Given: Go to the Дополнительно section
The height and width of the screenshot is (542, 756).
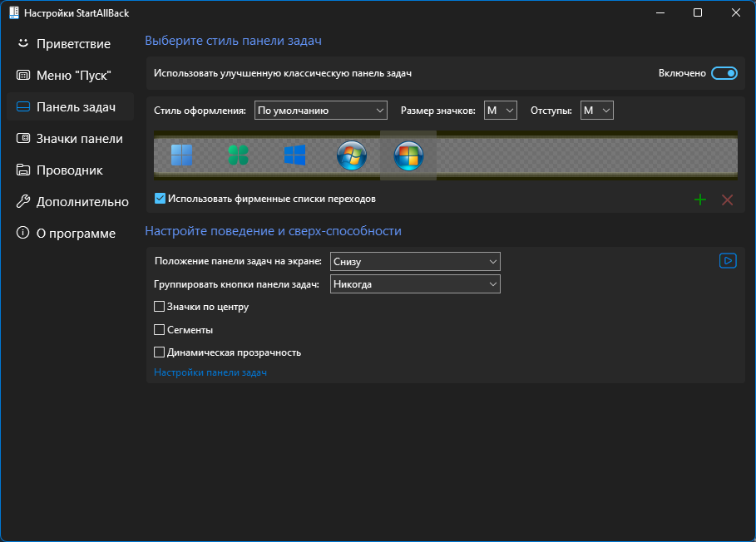Looking at the screenshot, I should [71, 202].
